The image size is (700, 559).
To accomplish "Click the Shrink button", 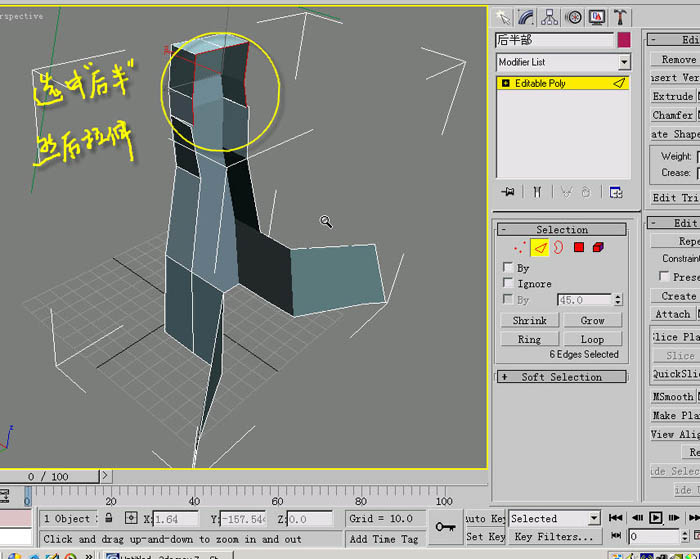I will tap(530, 320).
